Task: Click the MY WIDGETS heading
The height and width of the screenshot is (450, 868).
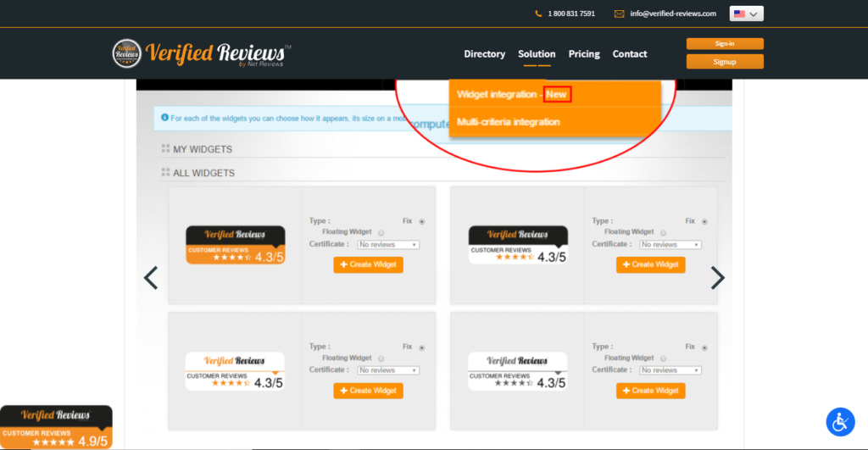Action: [203, 149]
